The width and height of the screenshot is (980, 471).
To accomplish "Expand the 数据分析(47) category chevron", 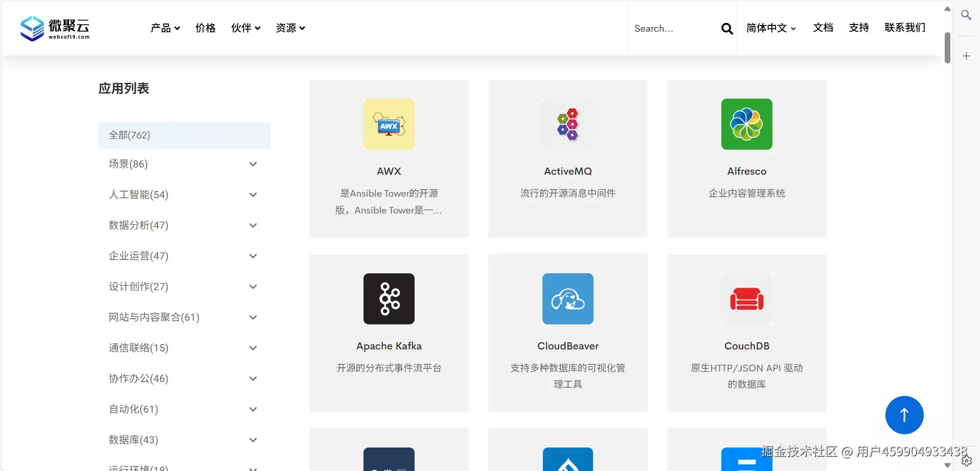I will coord(253,225).
